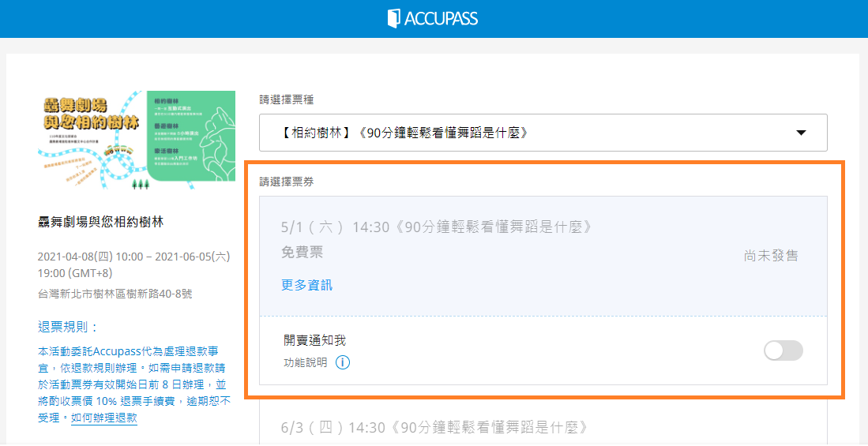The image size is (868, 446).
Task: Open the 請選擇票種 ticket type dropdown
Action: (x=543, y=133)
